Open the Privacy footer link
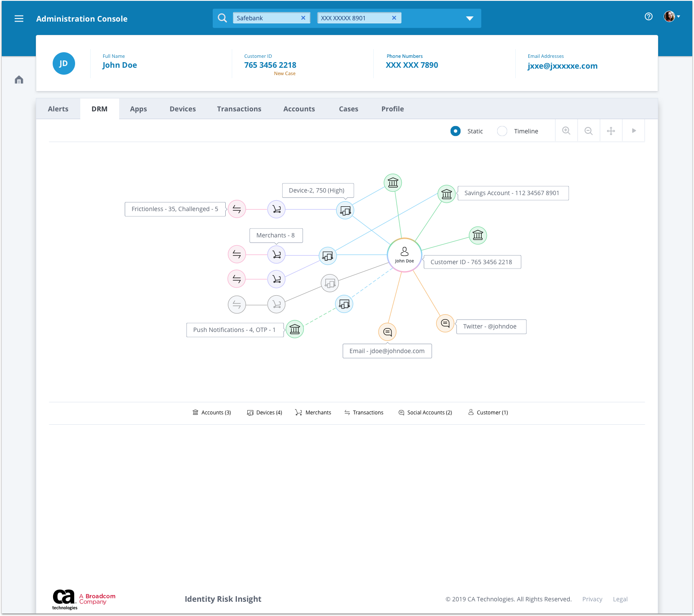The image size is (694, 616). tap(592, 599)
